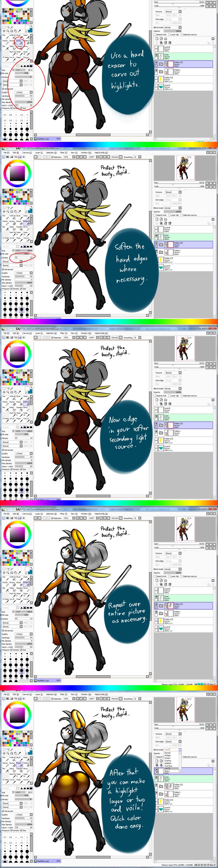Open Layer menu in 'Now edge in' screenshot
The image size is (218, 868).
click(x=39, y=333)
